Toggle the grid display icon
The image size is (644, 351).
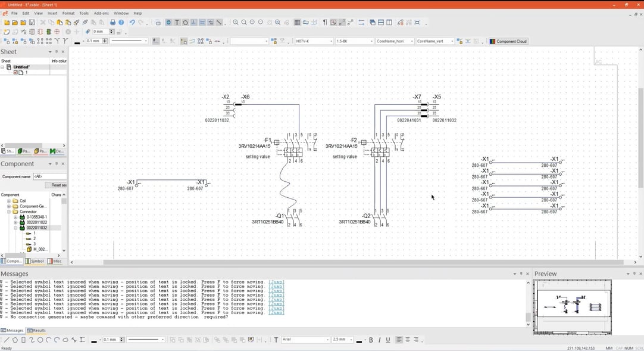pos(297,23)
